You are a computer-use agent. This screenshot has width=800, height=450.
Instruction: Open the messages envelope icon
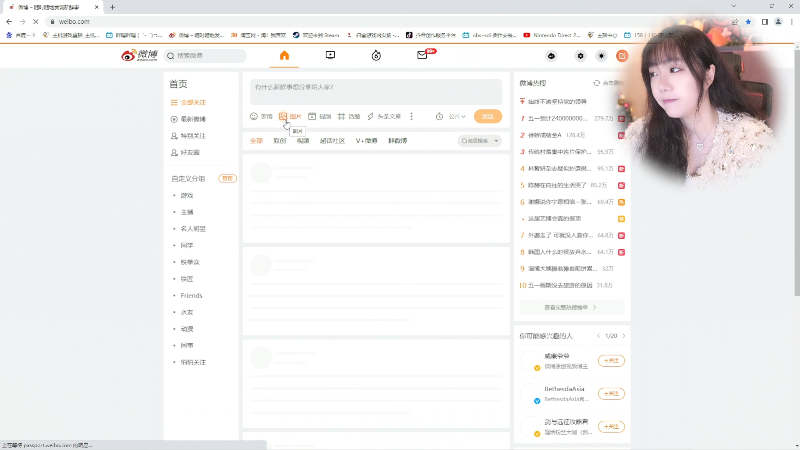tap(422, 55)
